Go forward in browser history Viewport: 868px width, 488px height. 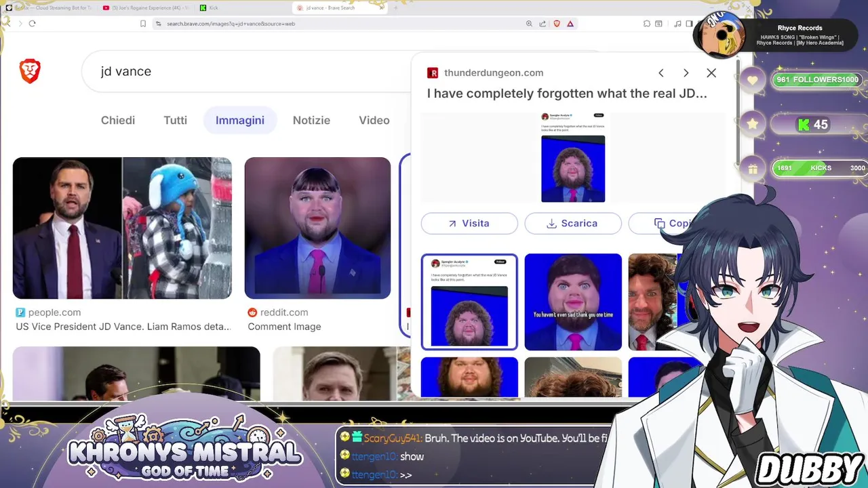click(x=20, y=23)
